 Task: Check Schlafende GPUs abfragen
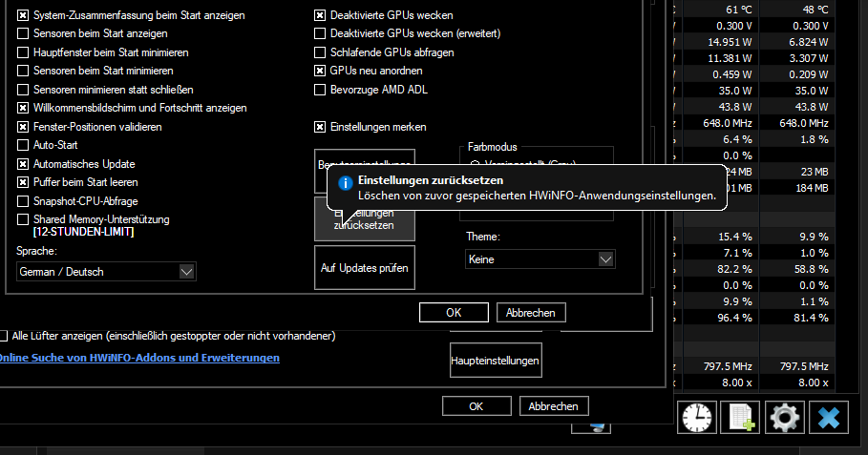pos(320,52)
